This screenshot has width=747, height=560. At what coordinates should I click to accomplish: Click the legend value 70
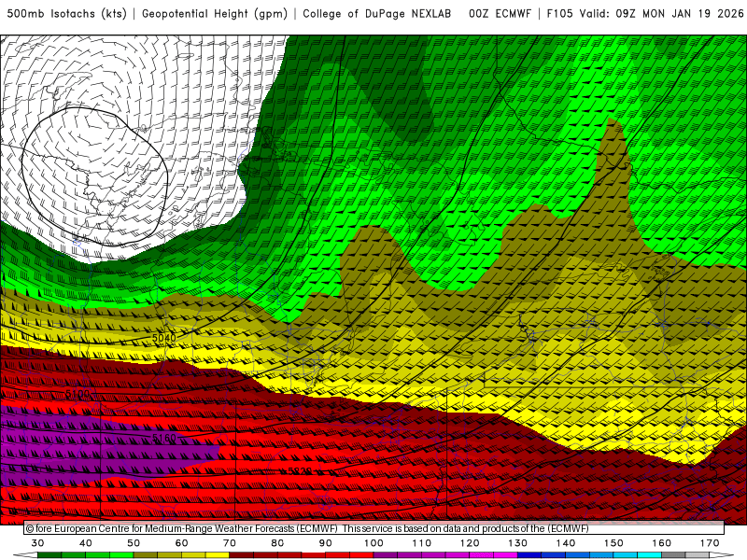[230, 543]
